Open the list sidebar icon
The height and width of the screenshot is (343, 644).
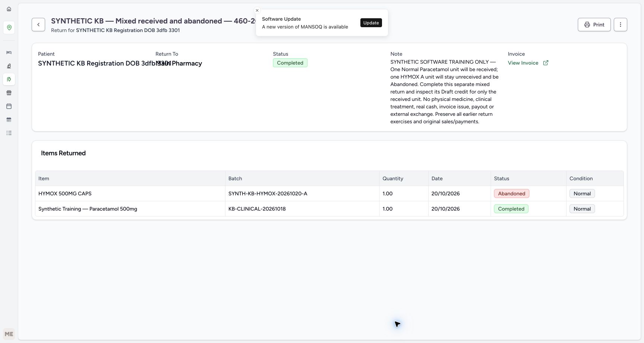click(x=9, y=133)
